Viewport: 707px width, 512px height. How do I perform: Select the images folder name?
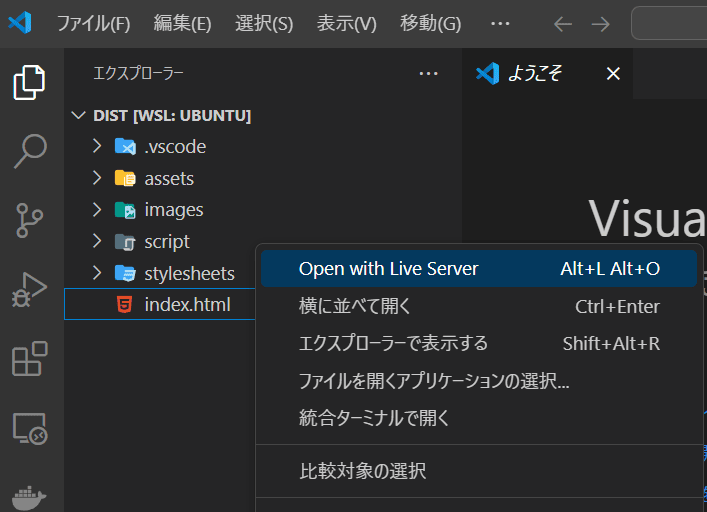pyautogui.click(x=174, y=210)
